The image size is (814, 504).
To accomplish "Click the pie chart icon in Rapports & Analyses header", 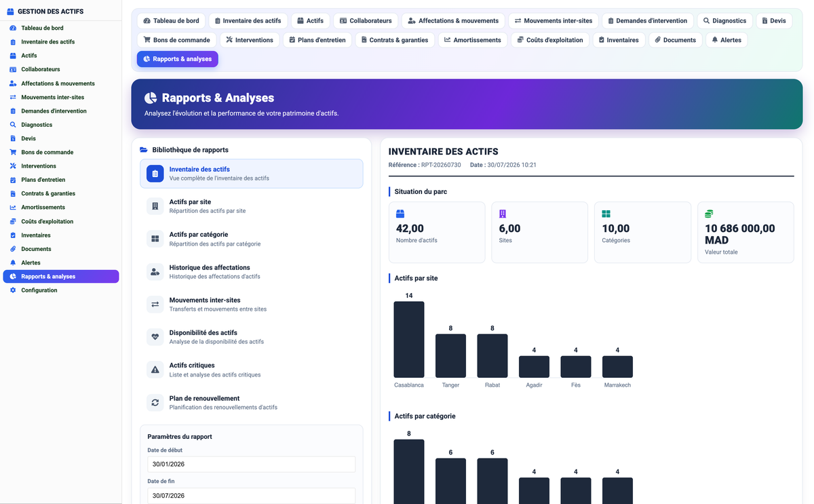I will (x=151, y=98).
